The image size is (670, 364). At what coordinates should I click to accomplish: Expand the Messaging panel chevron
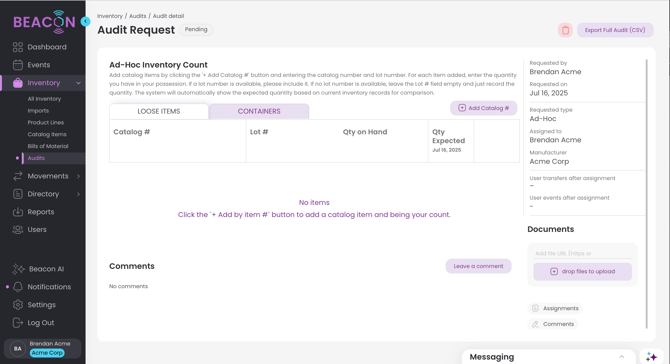(x=621, y=357)
